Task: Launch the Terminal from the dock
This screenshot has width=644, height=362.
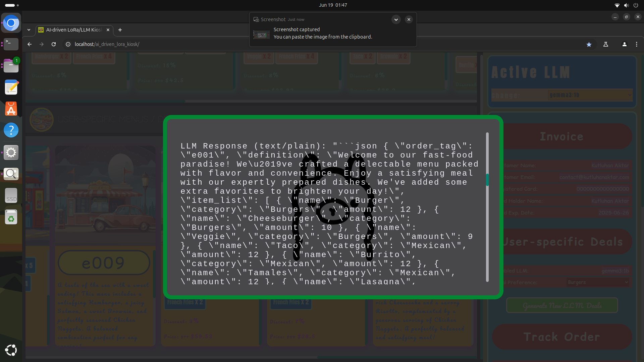Action: coord(11,44)
